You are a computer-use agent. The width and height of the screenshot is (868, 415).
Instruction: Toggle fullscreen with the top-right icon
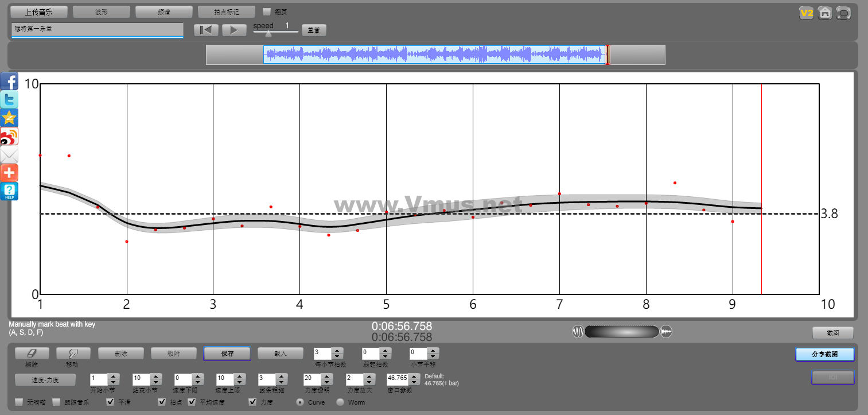point(843,13)
